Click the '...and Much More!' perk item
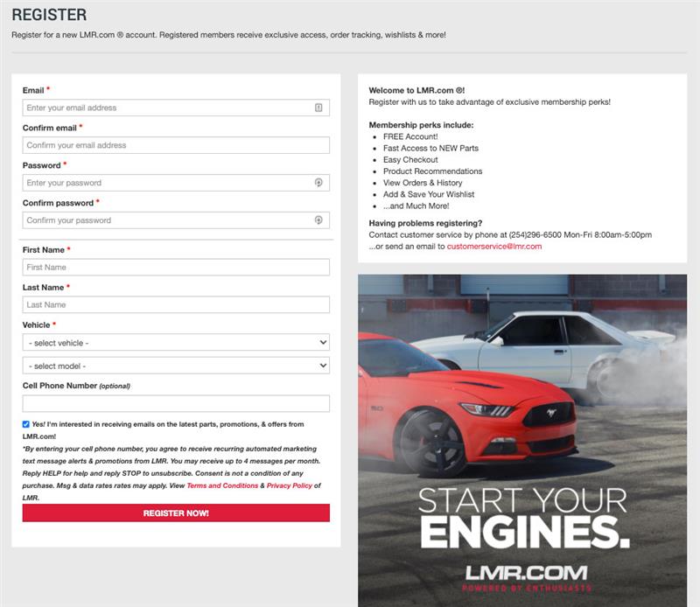Image resolution: width=700 pixels, height=607 pixels. coord(416,206)
